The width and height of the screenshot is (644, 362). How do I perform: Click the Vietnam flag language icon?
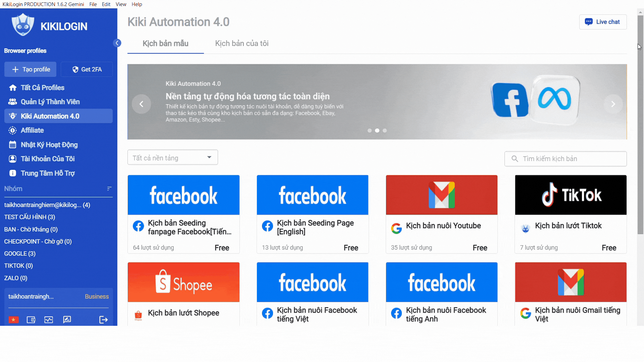coord(13,319)
